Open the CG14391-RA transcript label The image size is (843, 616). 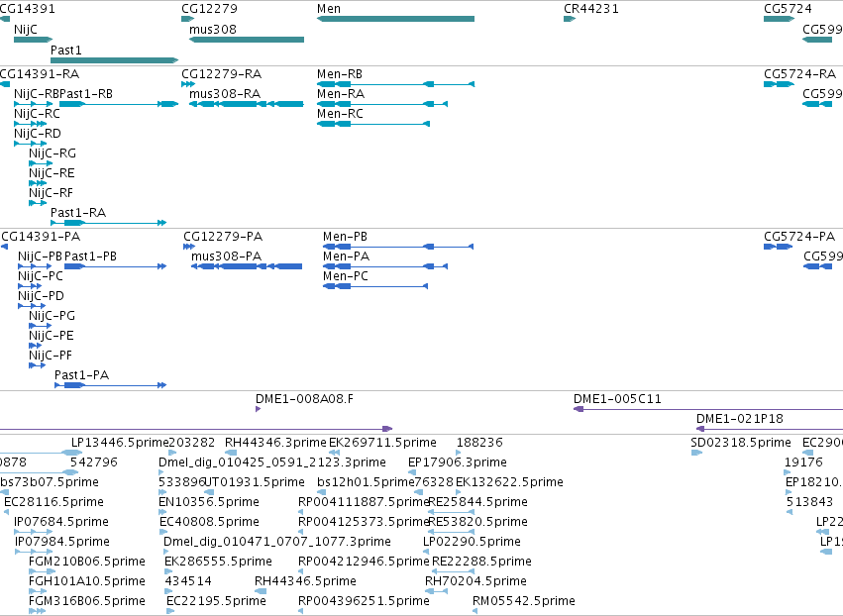tap(40, 73)
